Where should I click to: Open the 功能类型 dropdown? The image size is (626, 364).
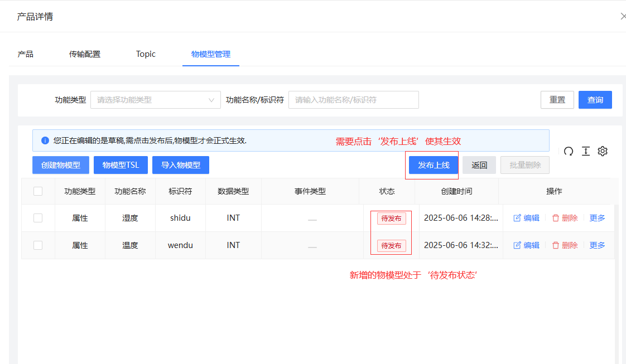pos(156,100)
